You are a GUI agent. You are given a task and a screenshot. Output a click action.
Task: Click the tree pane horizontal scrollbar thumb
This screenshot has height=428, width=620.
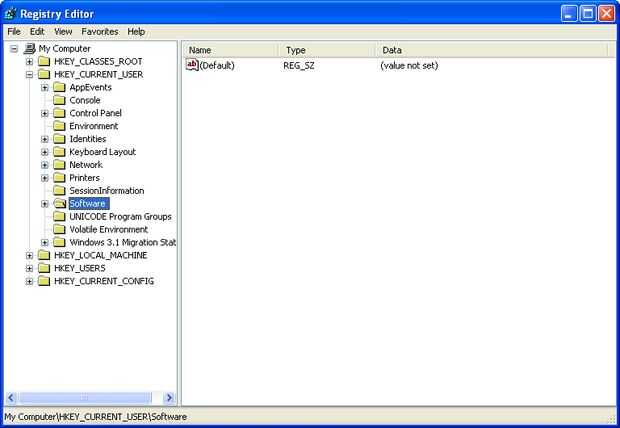point(85,398)
